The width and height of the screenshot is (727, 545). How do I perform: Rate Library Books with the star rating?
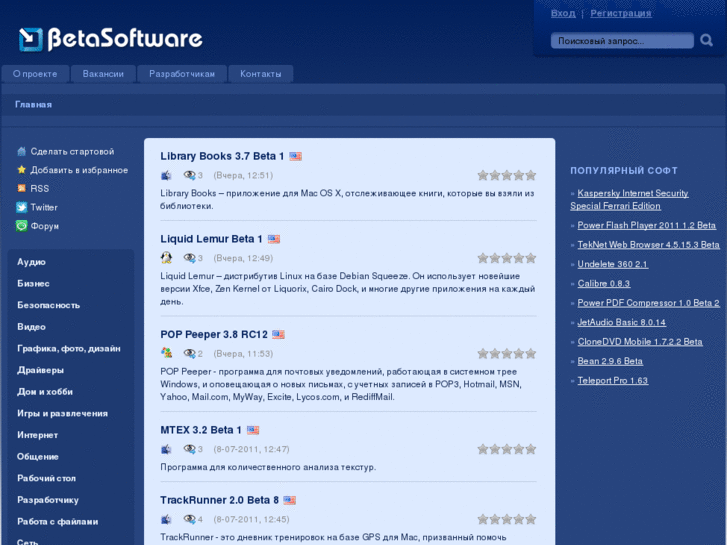(506, 175)
